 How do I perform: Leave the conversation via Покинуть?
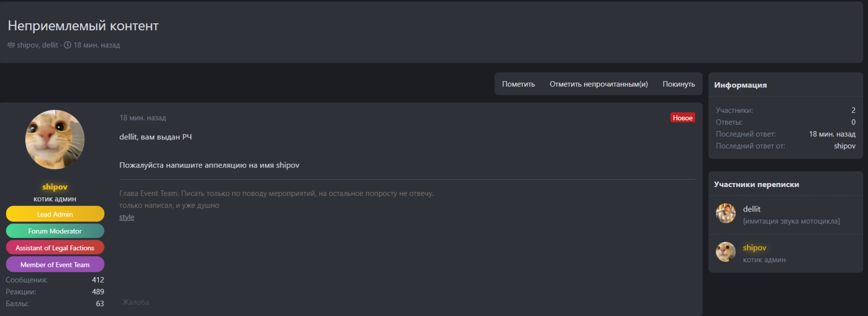click(678, 84)
